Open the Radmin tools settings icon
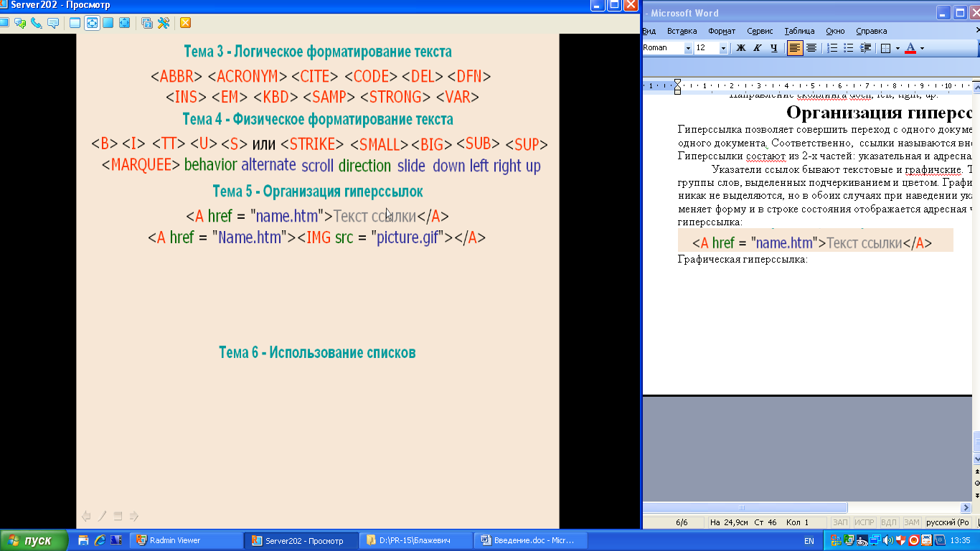The height and width of the screenshot is (551, 980). [164, 23]
